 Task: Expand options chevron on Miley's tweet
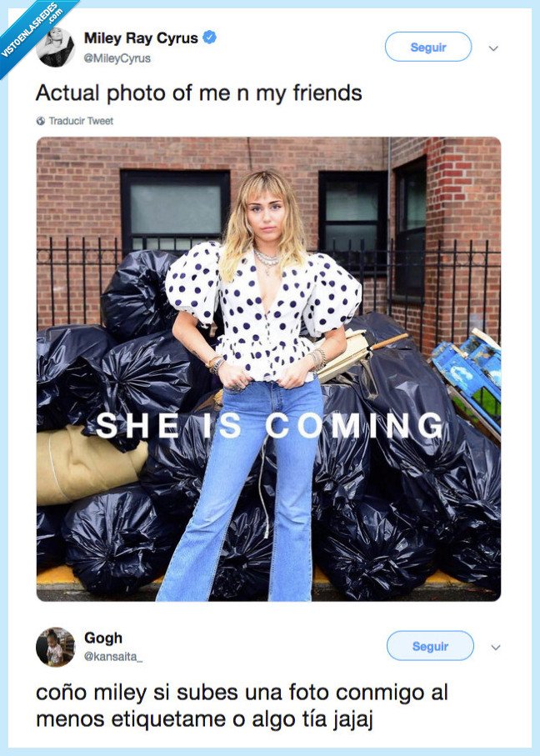point(493,48)
